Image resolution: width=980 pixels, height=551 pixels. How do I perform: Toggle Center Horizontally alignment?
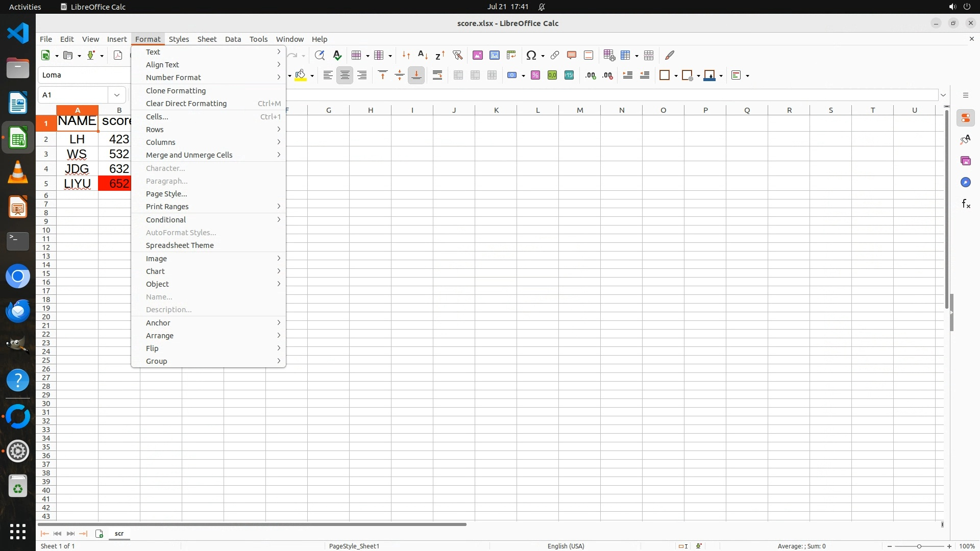coord(345,76)
